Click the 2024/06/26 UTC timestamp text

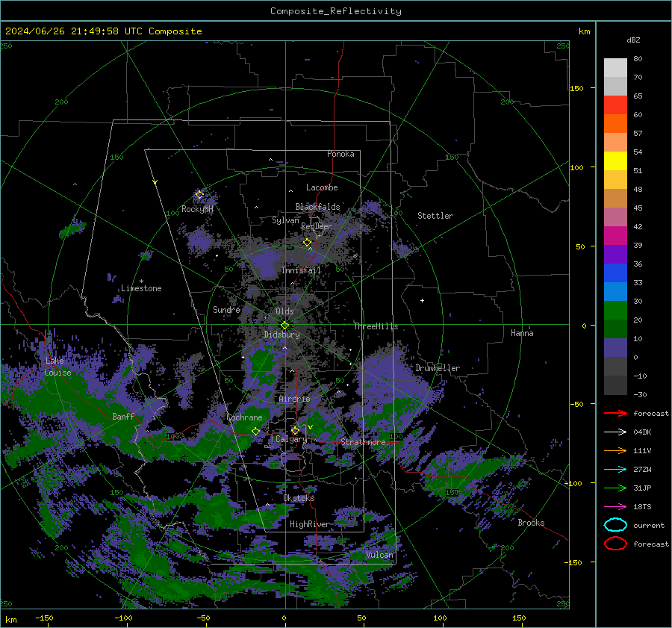click(x=103, y=31)
